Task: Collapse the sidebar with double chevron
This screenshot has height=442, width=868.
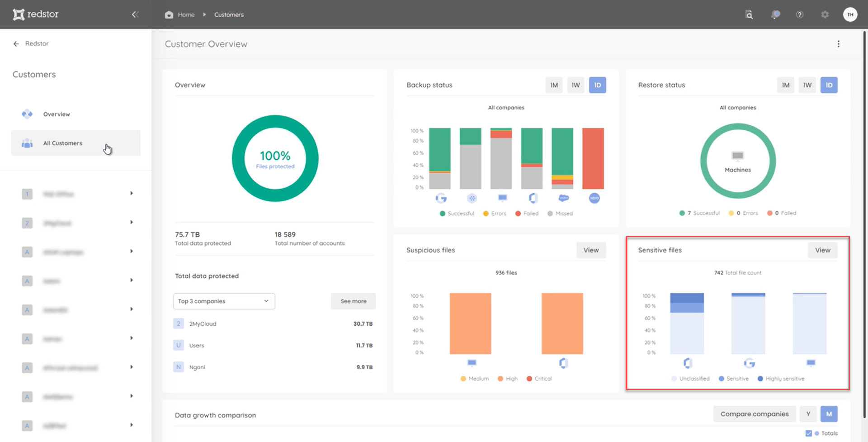Action: (x=135, y=14)
